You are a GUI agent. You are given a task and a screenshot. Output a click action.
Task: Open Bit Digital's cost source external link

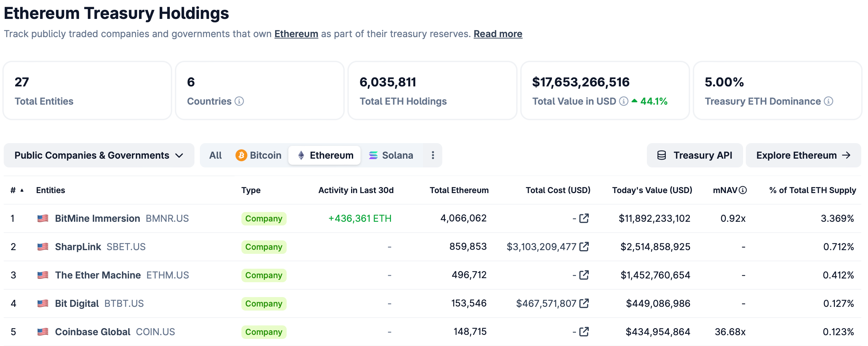583,303
